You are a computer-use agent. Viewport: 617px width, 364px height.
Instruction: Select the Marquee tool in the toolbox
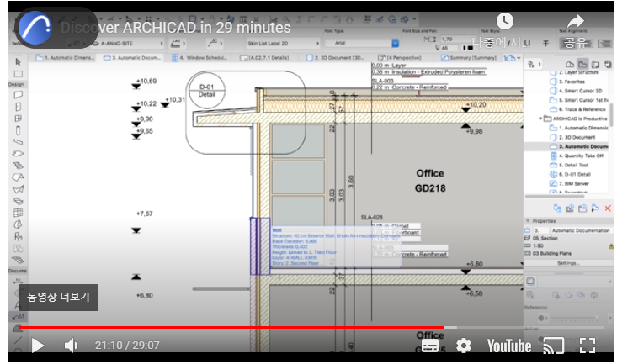(x=19, y=74)
